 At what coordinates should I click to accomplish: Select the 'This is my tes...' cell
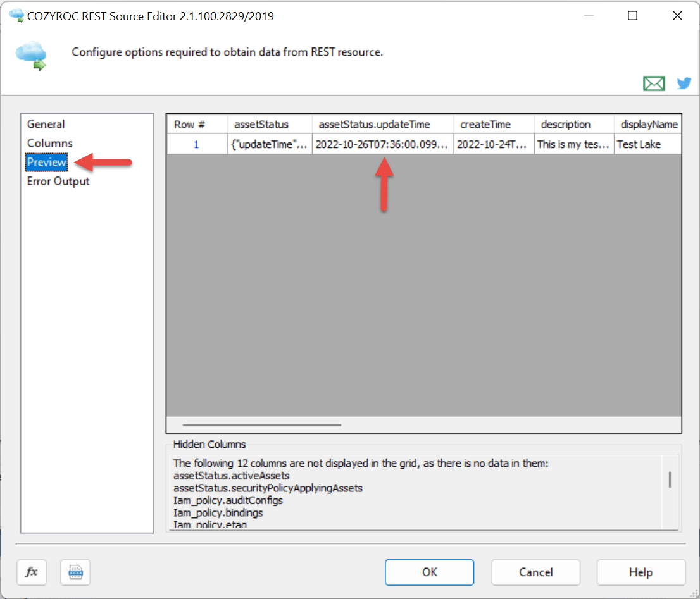pyautogui.click(x=574, y=144)
